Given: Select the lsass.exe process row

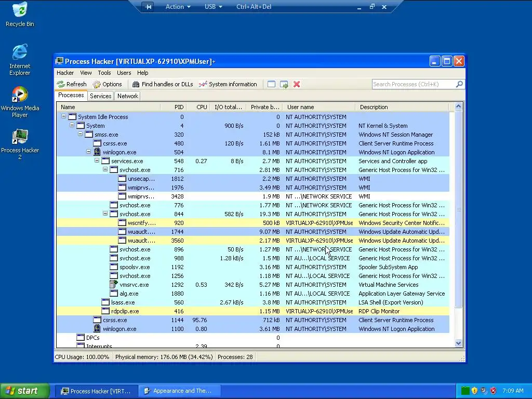Looking at the screenshot, I should 253,302.
